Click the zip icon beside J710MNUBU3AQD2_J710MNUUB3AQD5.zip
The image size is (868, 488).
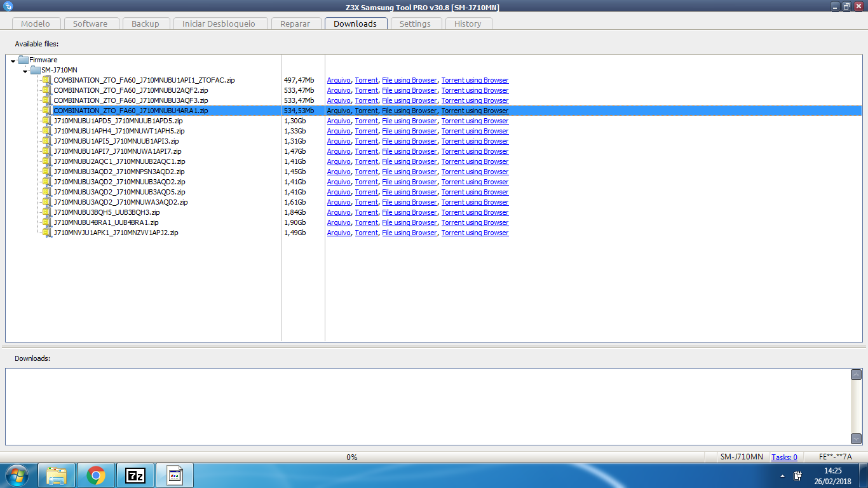46,192
